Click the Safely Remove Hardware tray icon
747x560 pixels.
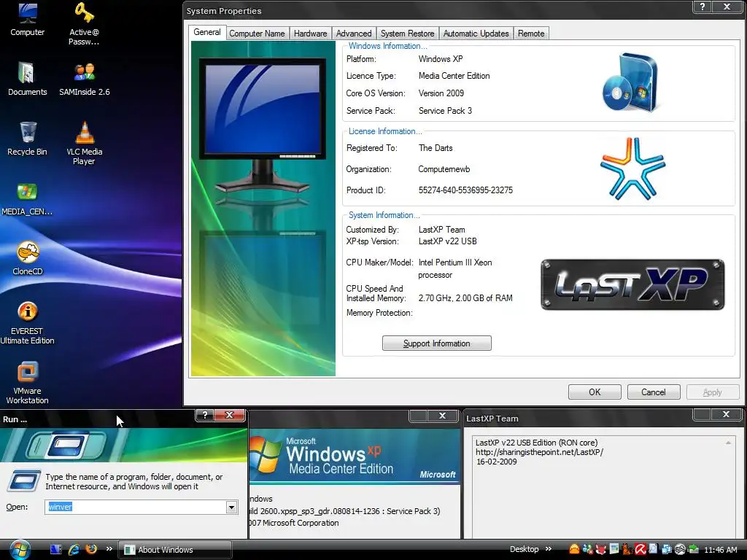(x=693, y=549)
